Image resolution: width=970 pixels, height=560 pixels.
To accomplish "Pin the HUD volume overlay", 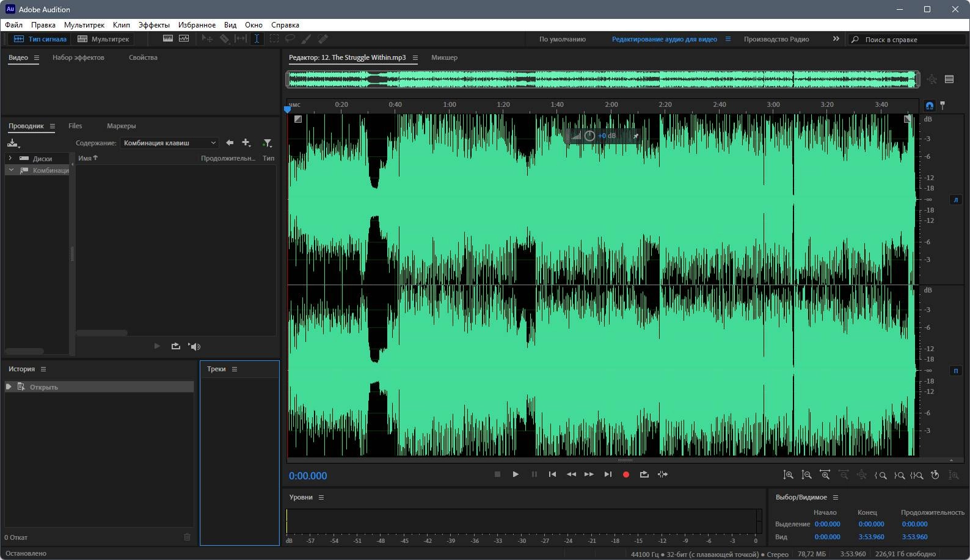I will 636,136.
